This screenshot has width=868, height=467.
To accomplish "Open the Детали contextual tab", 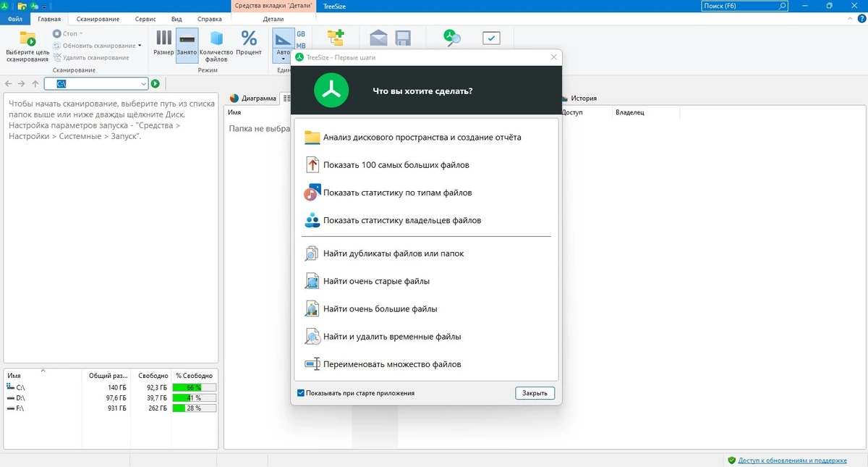I will pos(273,19).
